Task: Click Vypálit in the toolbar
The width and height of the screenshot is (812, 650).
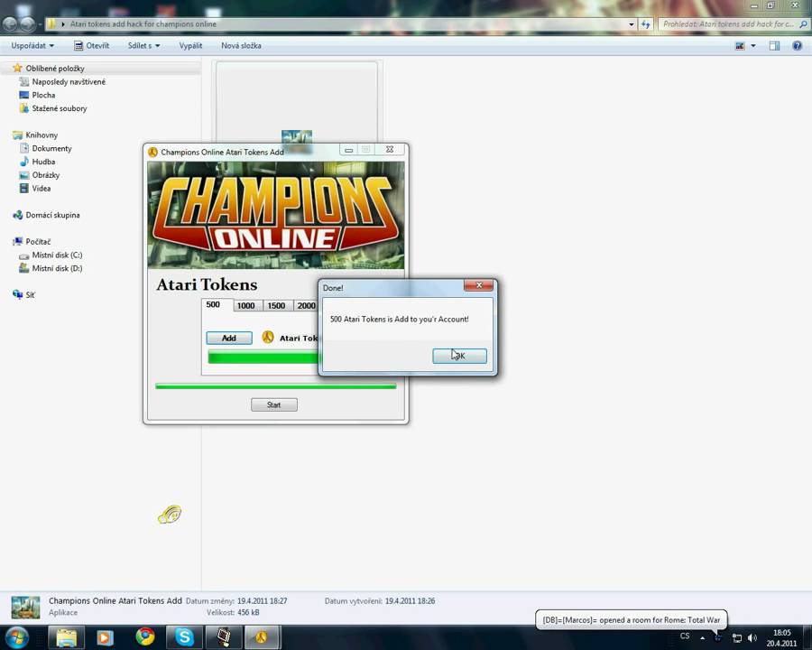Action: pos(190,46)
